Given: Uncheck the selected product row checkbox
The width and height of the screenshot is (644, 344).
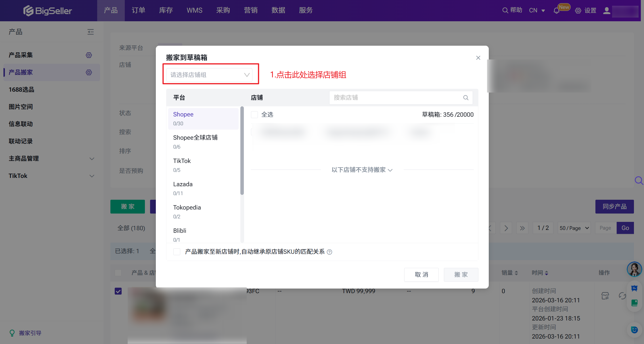Looking at the screenshot, I should pyautogui.click(x=118, y=291).
